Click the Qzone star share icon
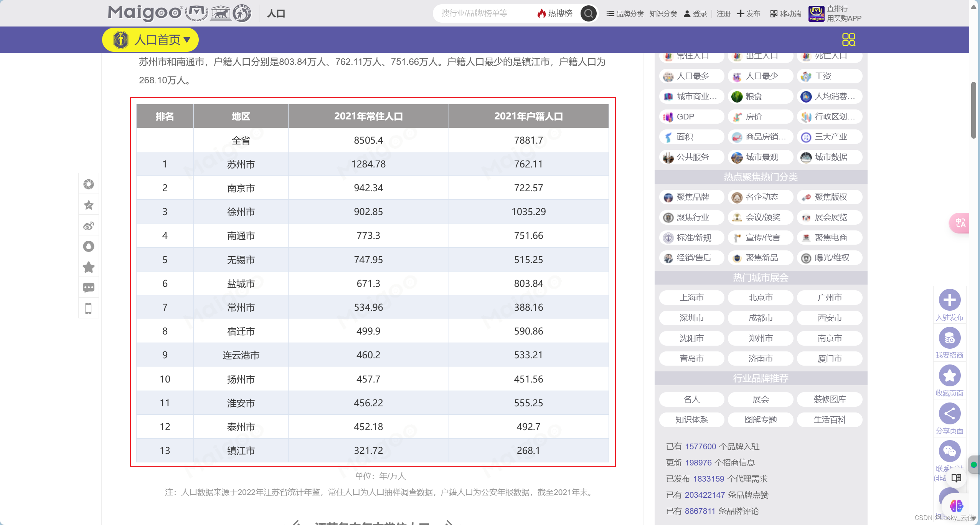The width and height of the screenshot is (980, 525). click(x=89, y=205)
